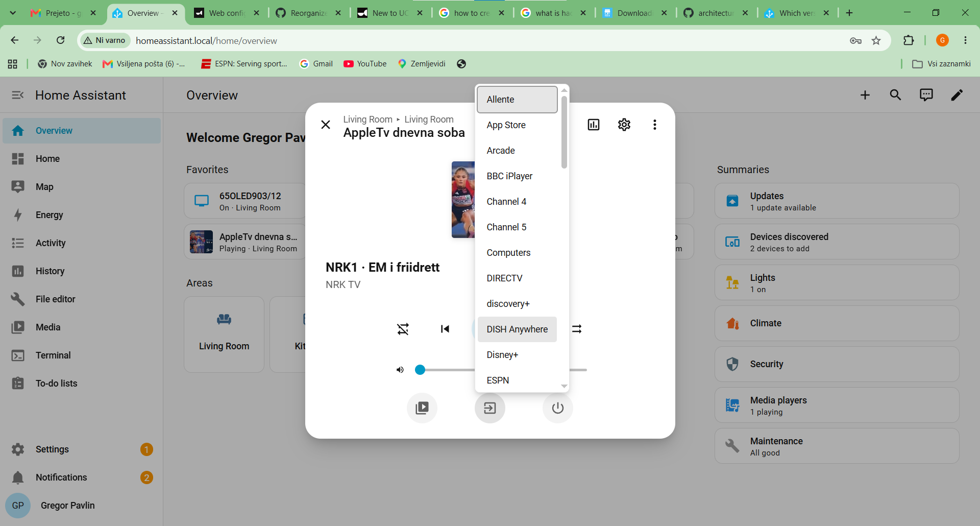The image size is (980, 526).
Task: Launch File editor from sidebar
Action: pos(82,299)
